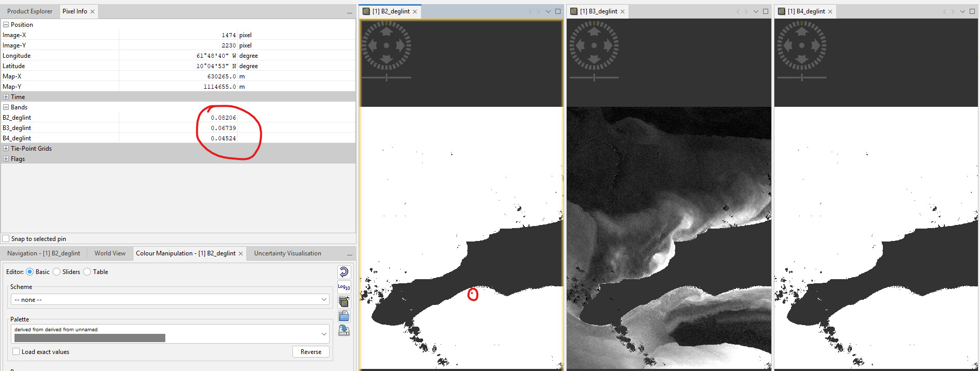
Task: Expand the Tie-Point Grids section
Action: (x=6, y=149)
